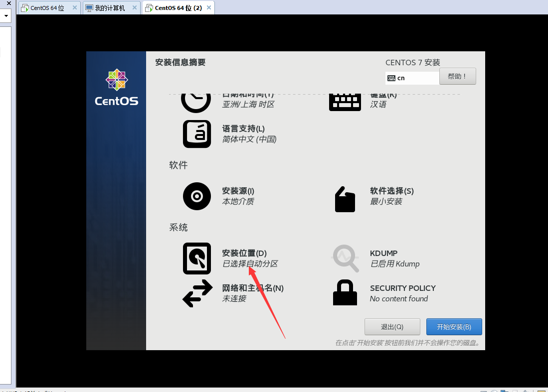The image size is (548, 392).
Task: Open 软件选择(S) setting
Action: tap(392, 191)
